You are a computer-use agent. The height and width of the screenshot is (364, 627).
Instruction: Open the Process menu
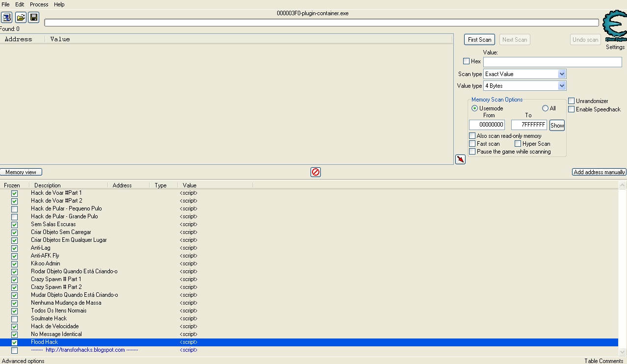coord(39,4)
